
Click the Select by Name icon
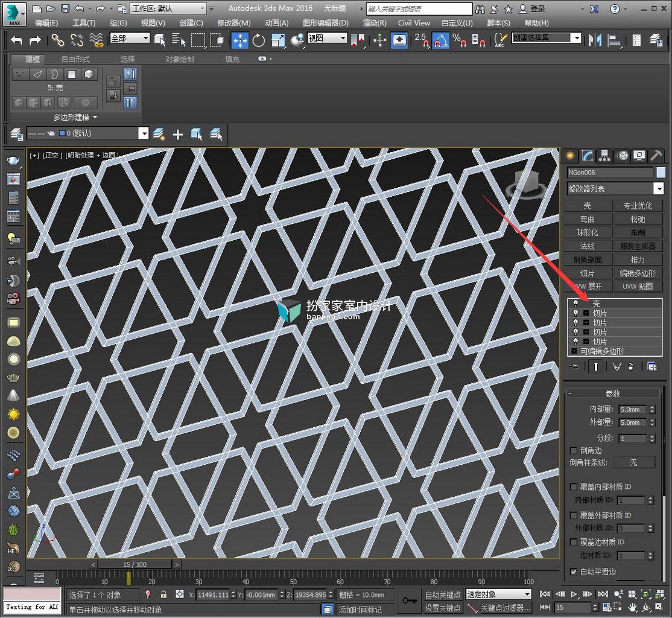[179, 40]
